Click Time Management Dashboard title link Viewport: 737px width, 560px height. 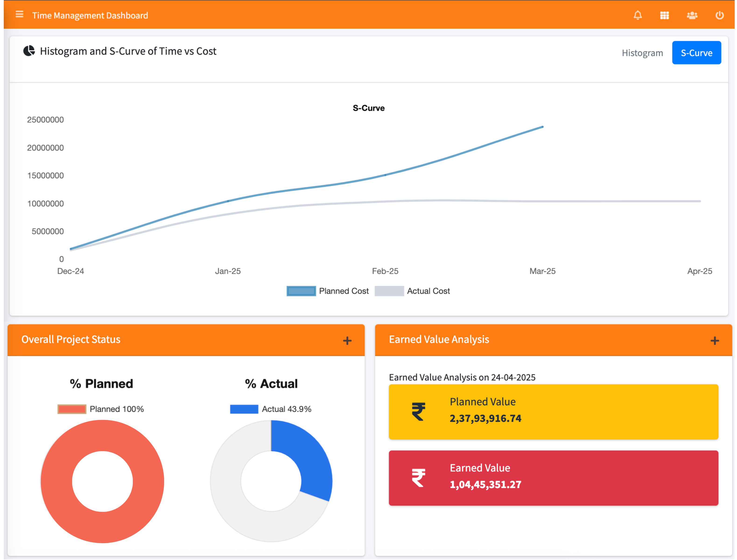90,15
